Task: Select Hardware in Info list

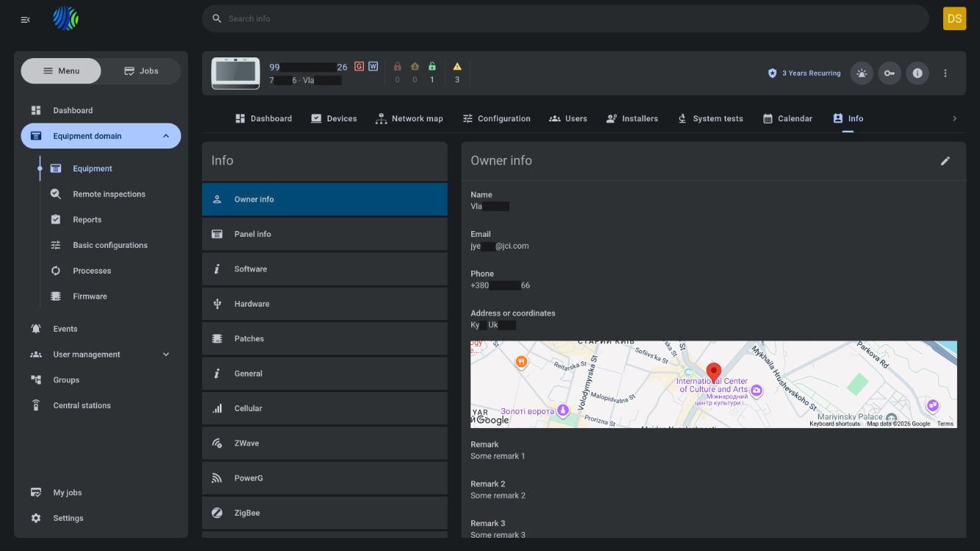Action: pyautogui.click(x=325, y=304)
